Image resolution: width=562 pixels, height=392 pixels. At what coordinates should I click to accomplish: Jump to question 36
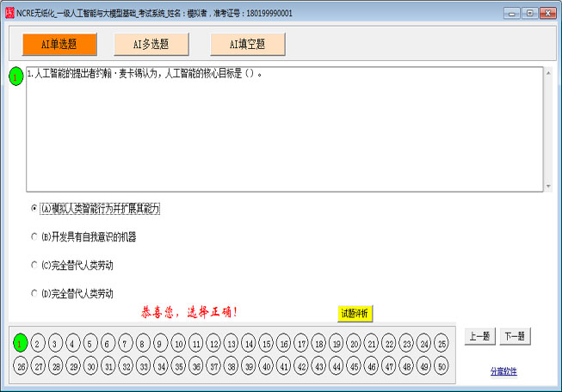pos(195,366)
